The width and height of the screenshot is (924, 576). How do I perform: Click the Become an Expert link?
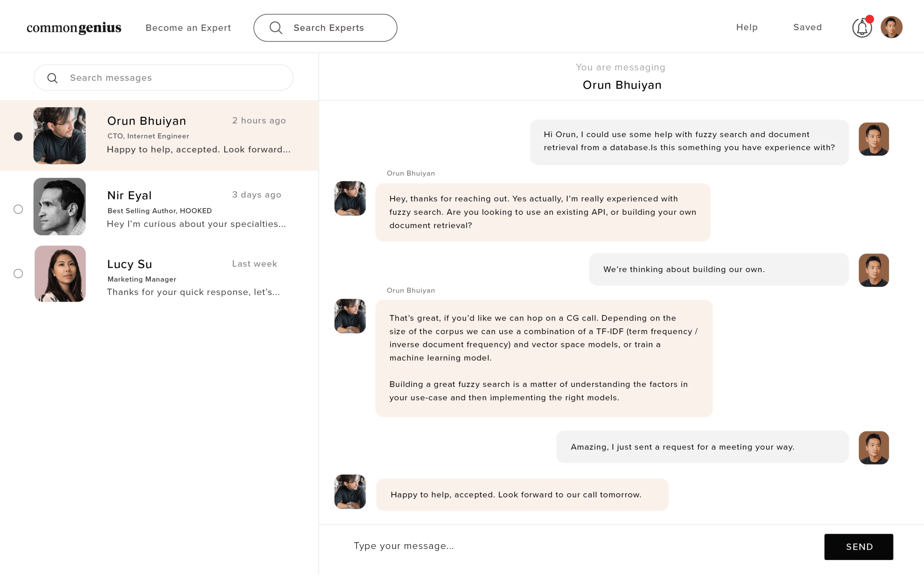click(188, 28)
